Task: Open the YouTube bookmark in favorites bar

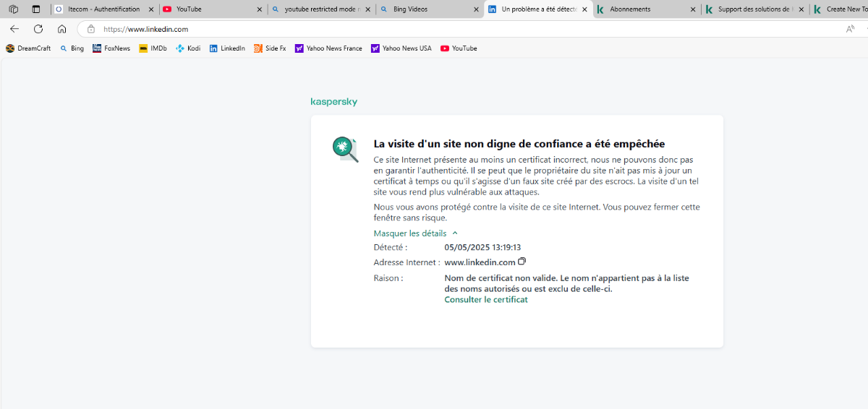Action: pyautogui.click(x=459, y=48)
